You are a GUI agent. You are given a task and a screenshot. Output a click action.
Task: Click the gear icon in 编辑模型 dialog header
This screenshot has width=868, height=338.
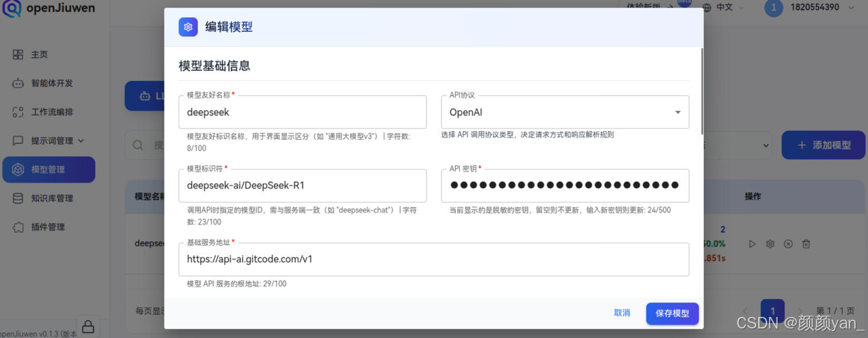tap(188, 27)
